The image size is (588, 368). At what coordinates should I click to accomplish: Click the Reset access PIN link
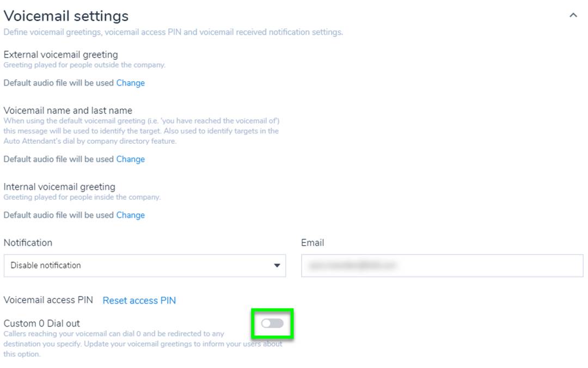click(139, 300)
